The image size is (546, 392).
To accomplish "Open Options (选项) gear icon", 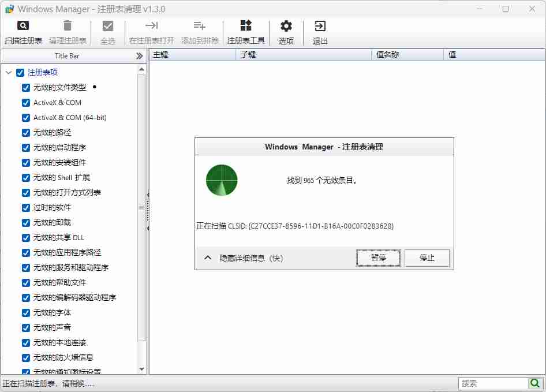I will coord(286,26).
